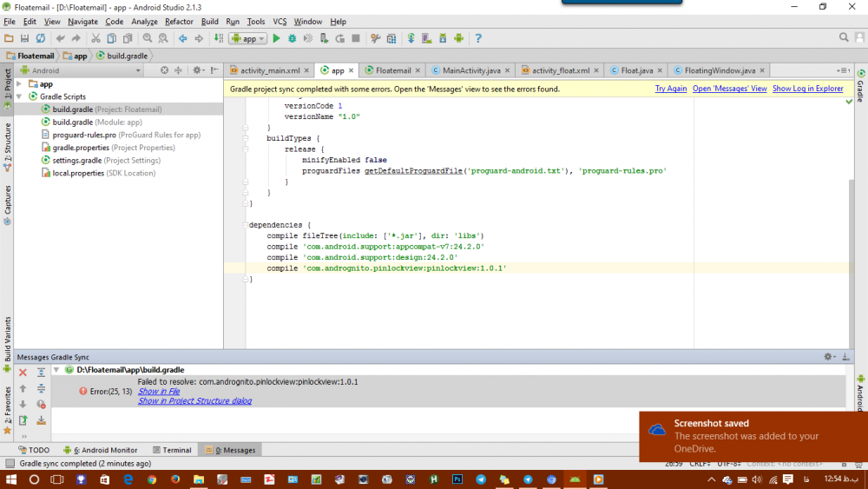The width and height of the screenshot is (868, 489).
Task: Click the Search Everywhere magnifier icon
Action: tap(845, 37)
